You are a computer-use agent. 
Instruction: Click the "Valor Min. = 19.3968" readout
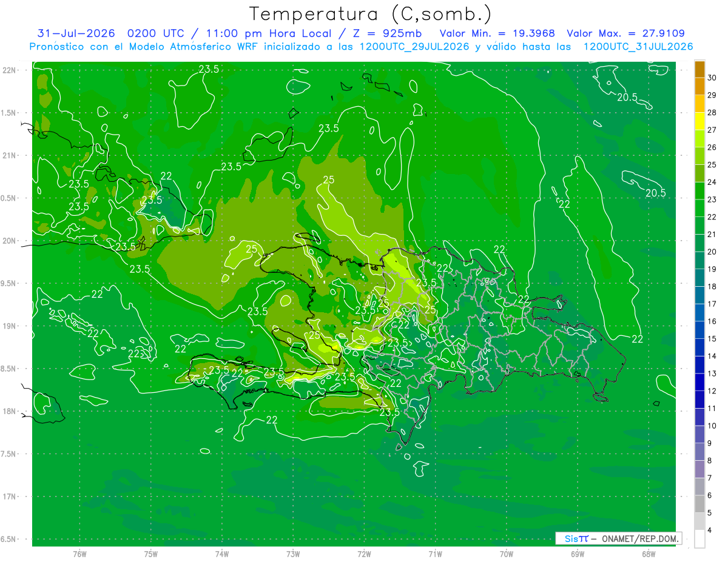pos(497,33)
